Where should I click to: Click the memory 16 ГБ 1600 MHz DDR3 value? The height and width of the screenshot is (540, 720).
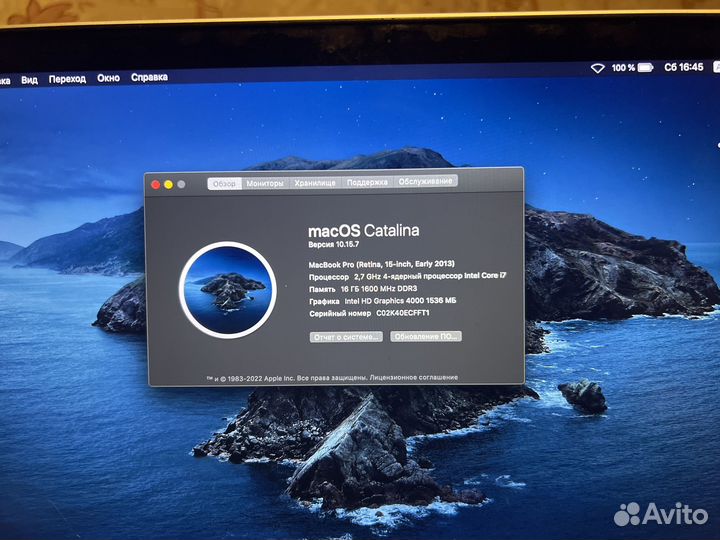pos(379,289)
